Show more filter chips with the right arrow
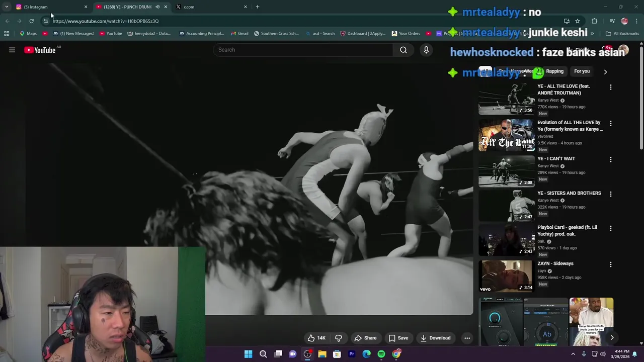 [x=605, y=71]
